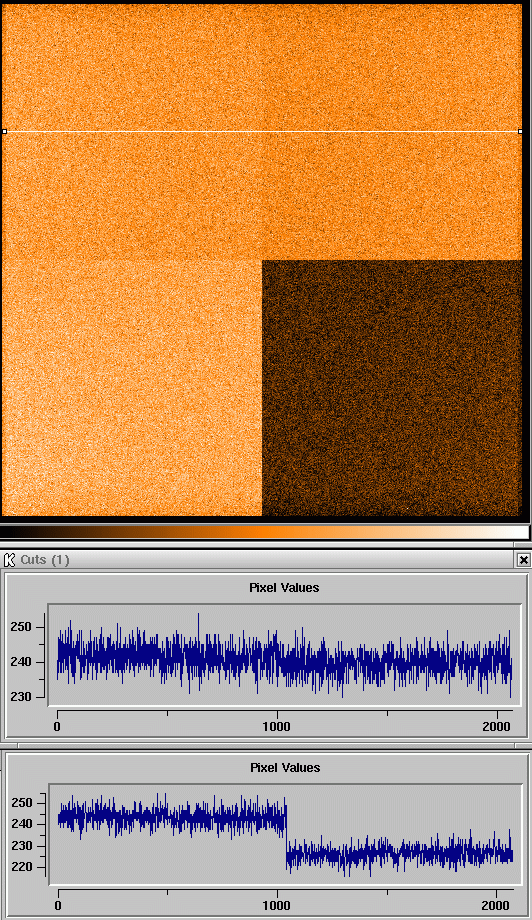Click the bright lower-left image quadrant
532x920 pixels.
coord(131,388)
